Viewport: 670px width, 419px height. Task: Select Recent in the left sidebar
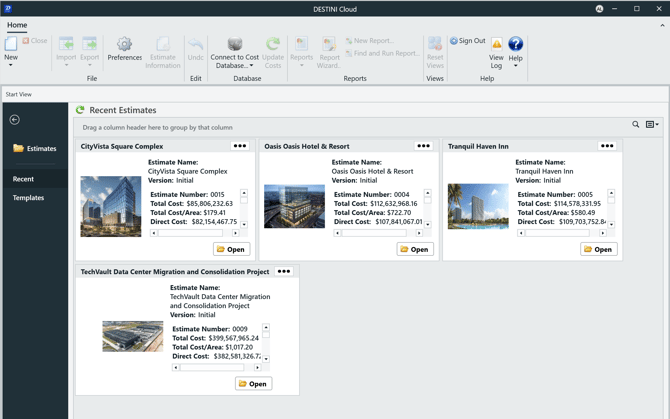point(23,179)
